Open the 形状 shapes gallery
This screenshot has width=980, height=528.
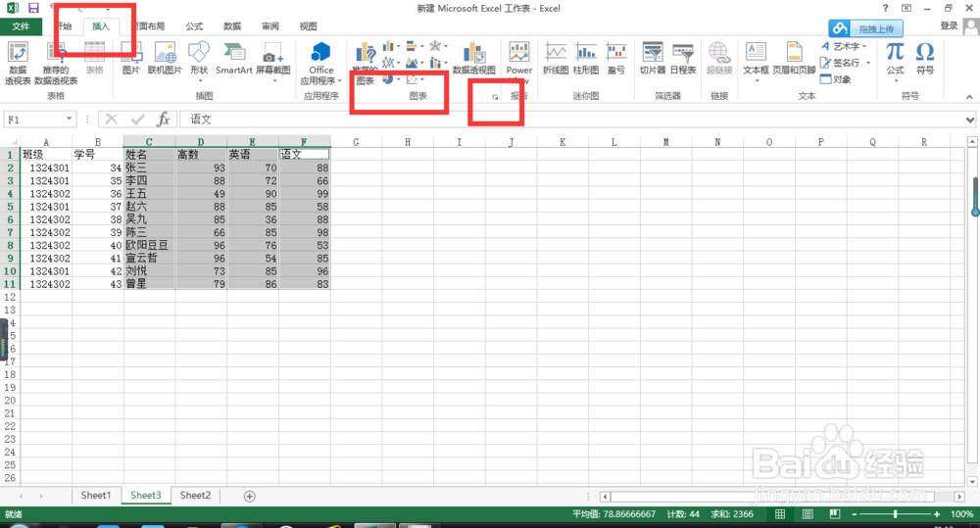coord(199,62)
